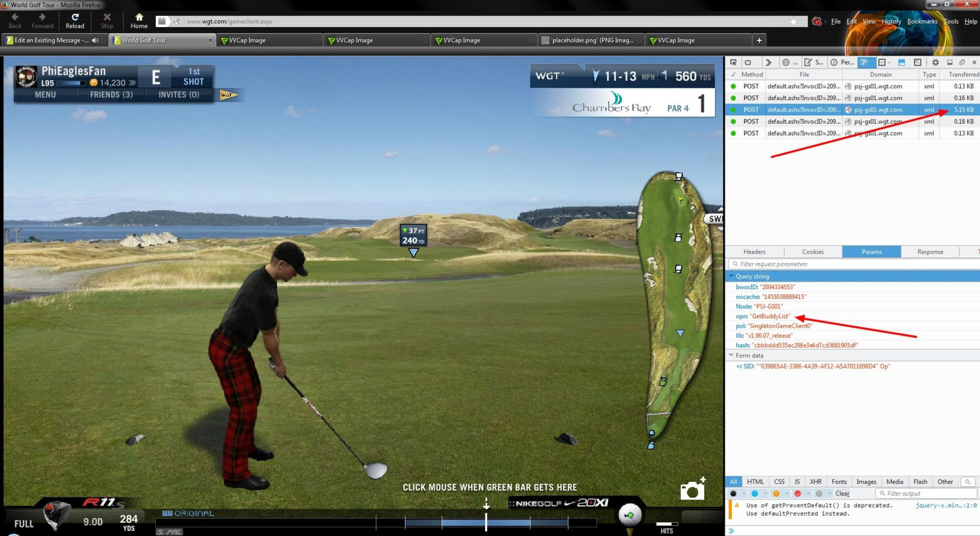
Task: Sort requests by the status checkmark column
Action: (733, 75)
